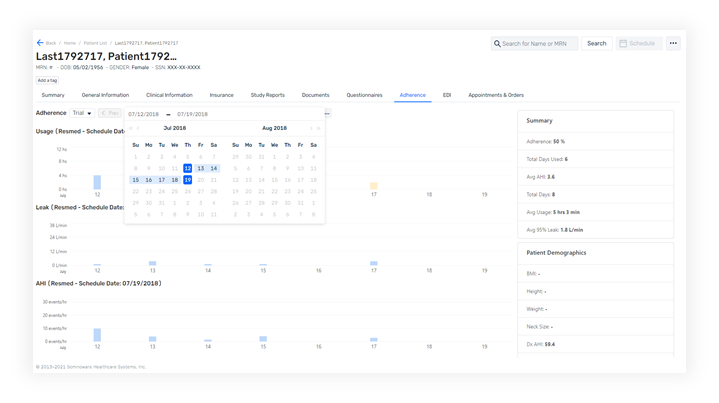Click the Add a tag button
This screenshot has height=403, width=719.
(x=47, y=80)
